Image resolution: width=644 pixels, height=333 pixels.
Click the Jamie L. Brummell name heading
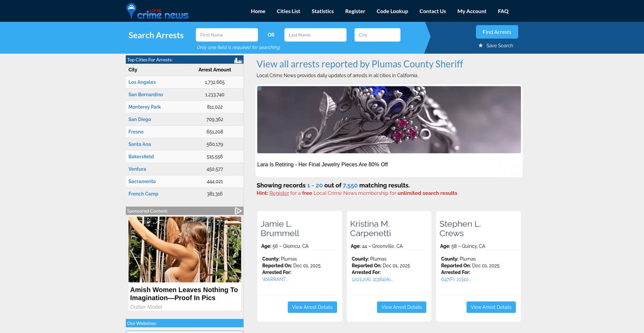coord(280,228)
